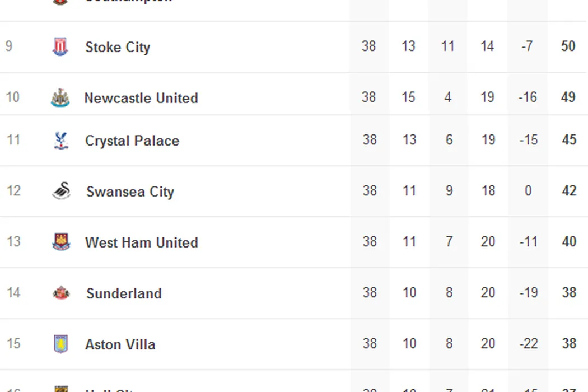This screenshot has height=392, width=588.
Task: Click Newcastle United's 49 points value
Action: tap(568, 97)
